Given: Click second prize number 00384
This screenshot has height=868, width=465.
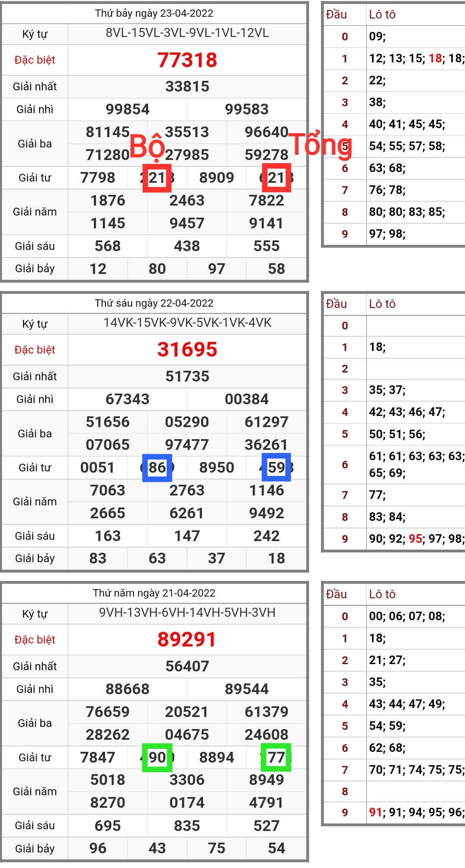Looking at the screenshot, I should [x=247, y=399].
